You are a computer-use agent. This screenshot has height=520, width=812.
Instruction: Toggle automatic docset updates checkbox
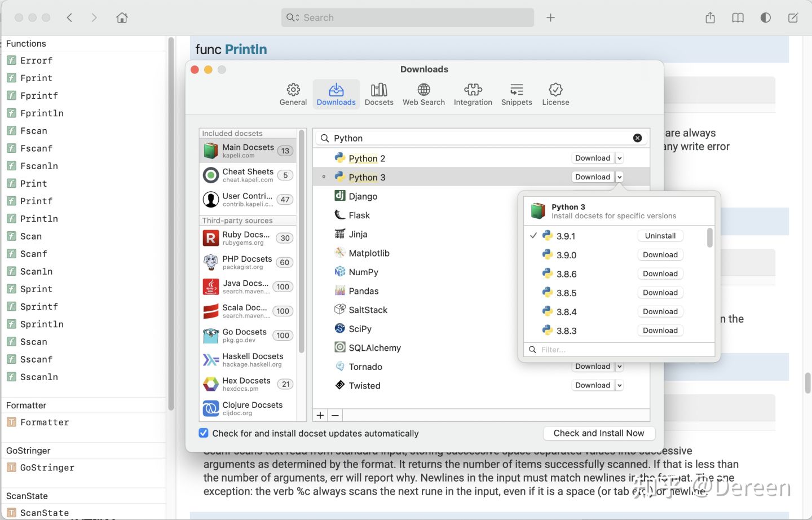(204, 433)
